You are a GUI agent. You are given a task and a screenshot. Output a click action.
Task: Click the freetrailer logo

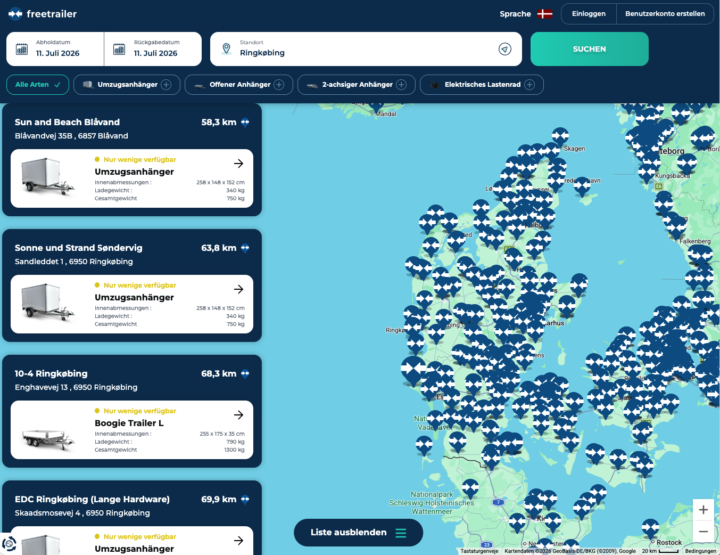[42, 14]
